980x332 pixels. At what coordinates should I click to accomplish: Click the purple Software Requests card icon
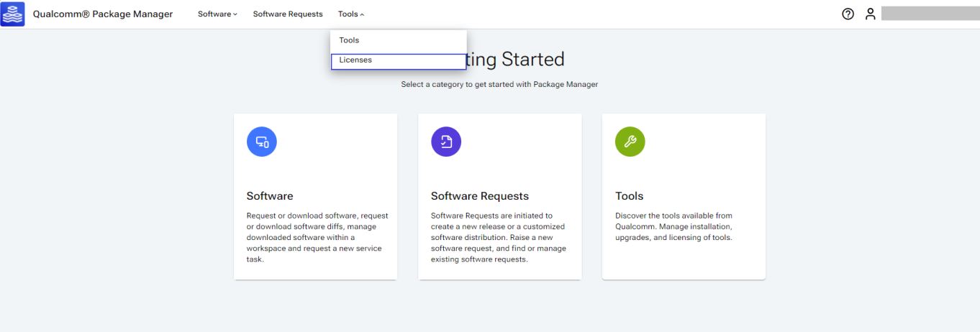(446, 142)
